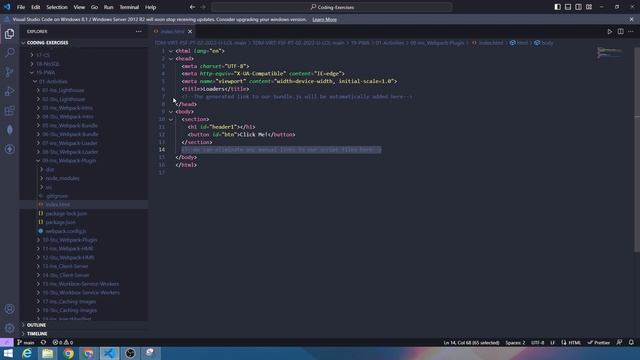Open the Thunder Client lightning icon view

tap(9, 149)
